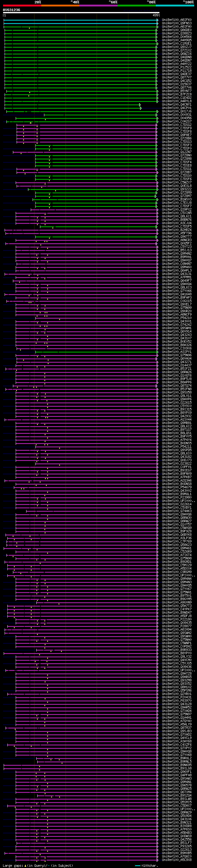
Task: Open hit UniRef100_Q41648
Action: pyautogui.click(x=176, y=294)
